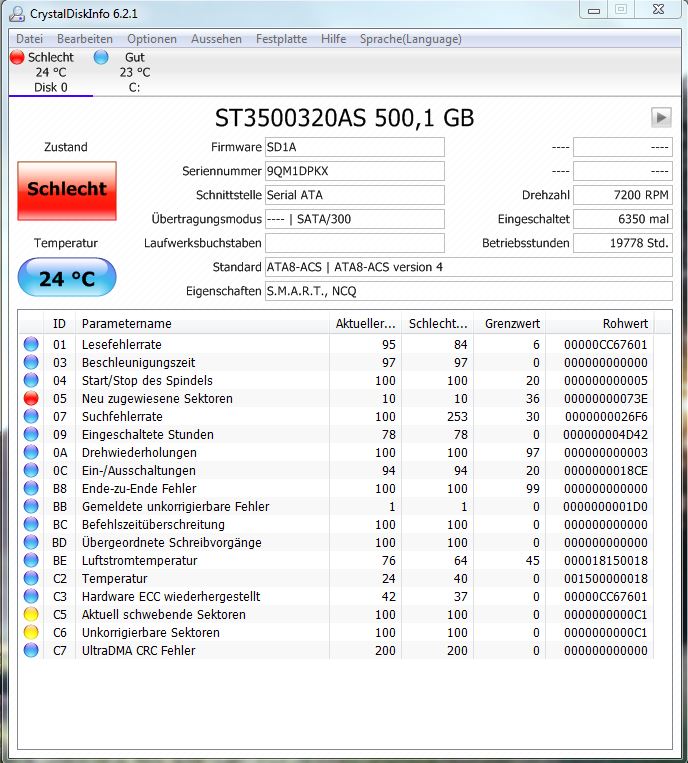This screenshot has height=763, width=688.
Task: Click blue status dot for Luftstromtemperatur
Action: pyautogui.click(x=31, y=560)
